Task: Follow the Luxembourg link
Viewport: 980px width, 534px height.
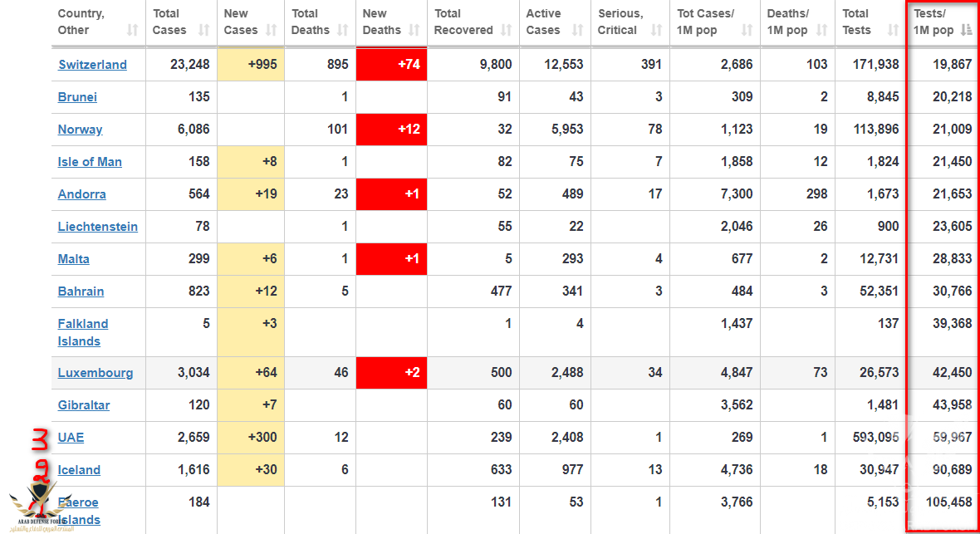Action: coord(95,373)
